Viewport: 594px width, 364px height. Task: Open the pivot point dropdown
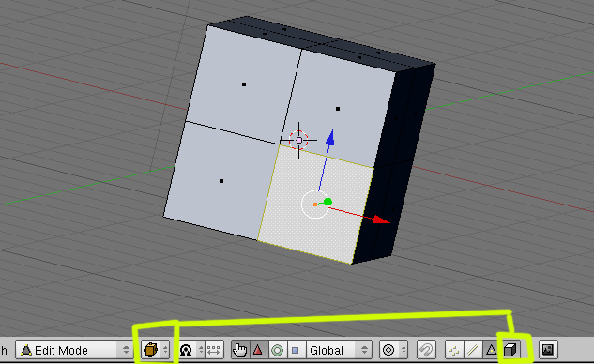pos(191,350)
